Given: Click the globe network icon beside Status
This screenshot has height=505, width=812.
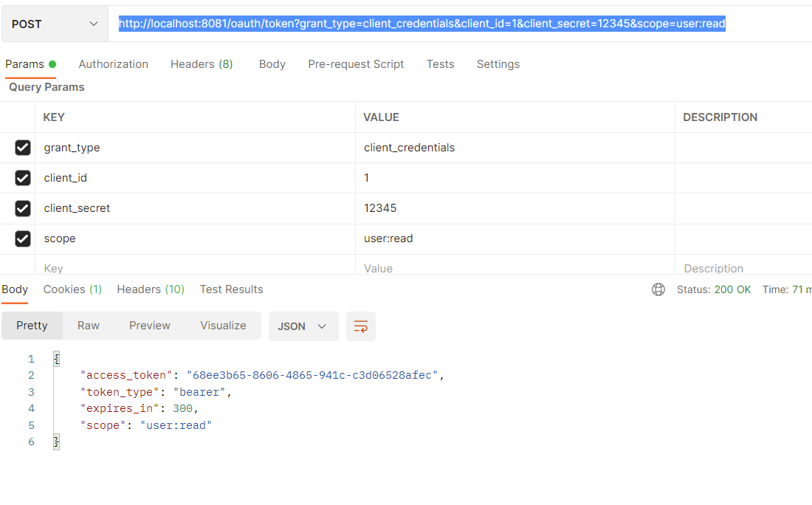Looking at the screenshot, I should click(x=658, y=289).
